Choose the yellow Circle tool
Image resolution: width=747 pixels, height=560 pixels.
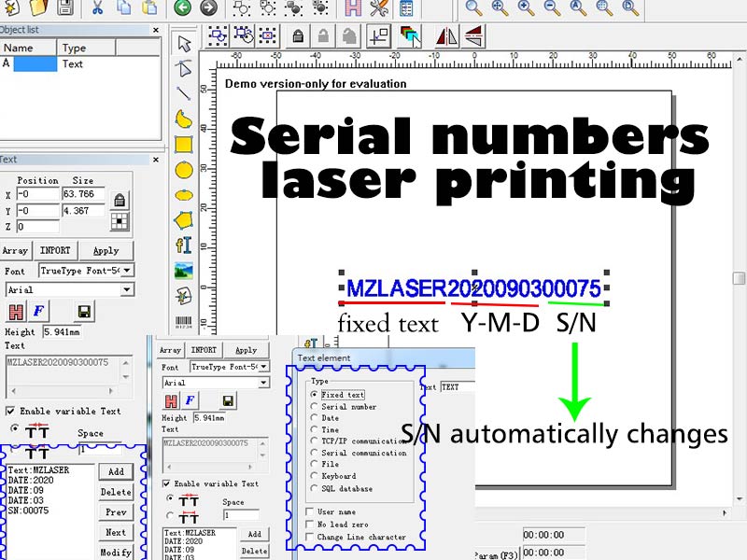click(184, 170)
